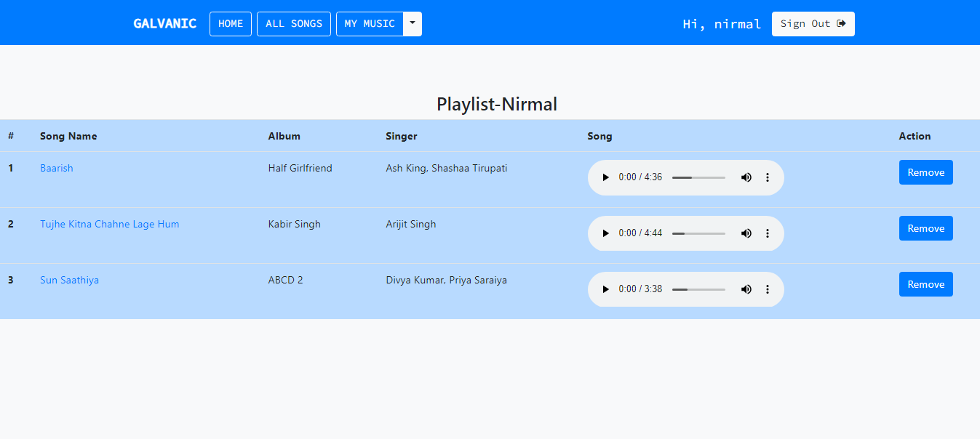This screenshot has height=439, width=980.
Task: Click the '0:00 / 3:38' time display
Action: pos(640,289)
